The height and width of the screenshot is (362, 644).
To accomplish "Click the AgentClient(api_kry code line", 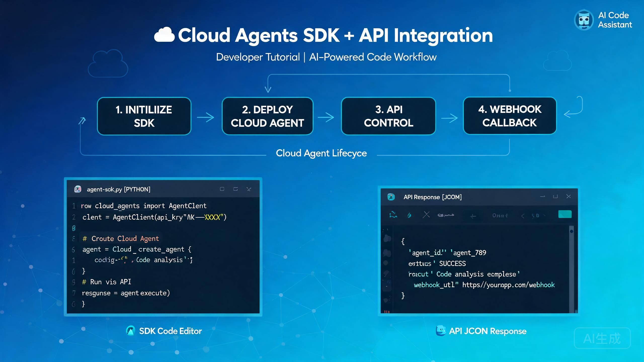I will [154, 217].
